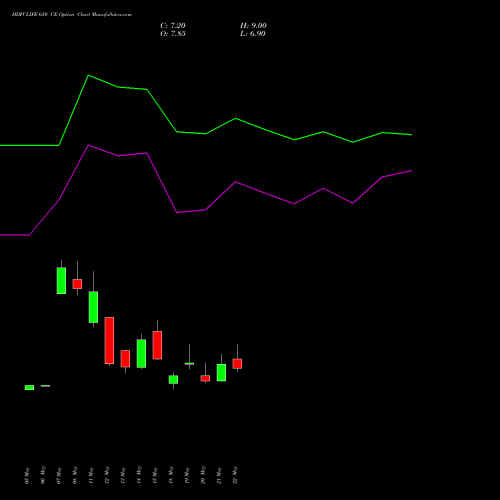
Task: Click the 21 May date label
Action: click(x=219, y=475)
